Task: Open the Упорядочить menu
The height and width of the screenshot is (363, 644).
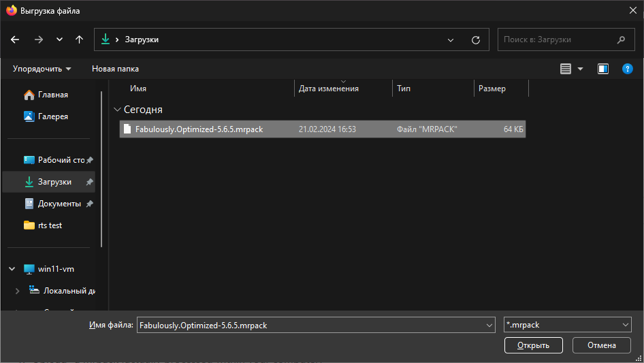Action: pyautogui.click(x=42, y=69)
